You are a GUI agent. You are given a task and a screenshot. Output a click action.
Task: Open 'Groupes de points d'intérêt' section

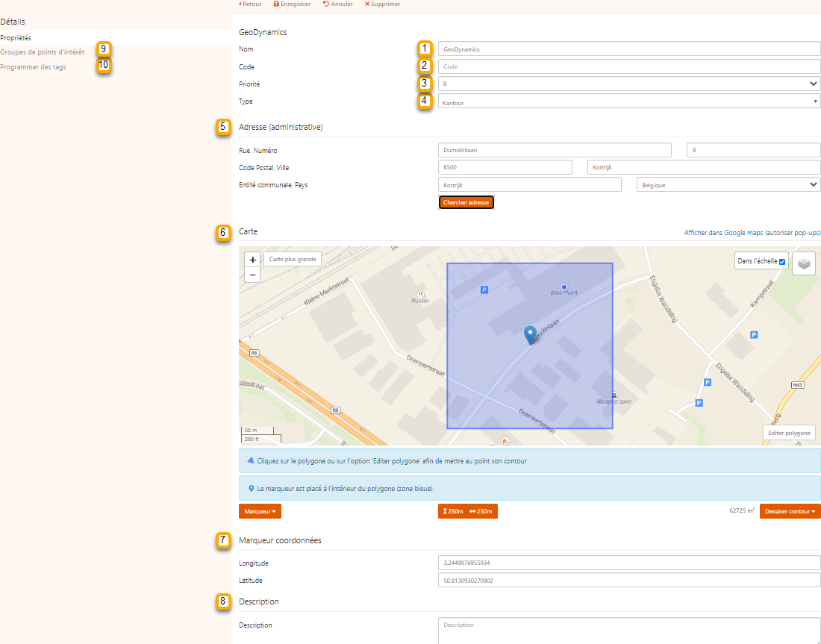(42, 52)
